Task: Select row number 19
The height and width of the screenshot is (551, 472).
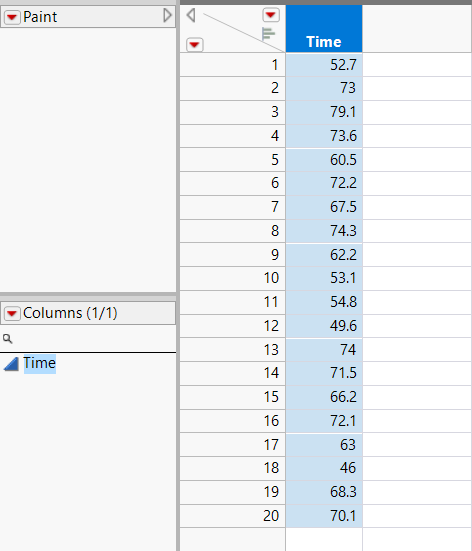Action: click(232, 492)
